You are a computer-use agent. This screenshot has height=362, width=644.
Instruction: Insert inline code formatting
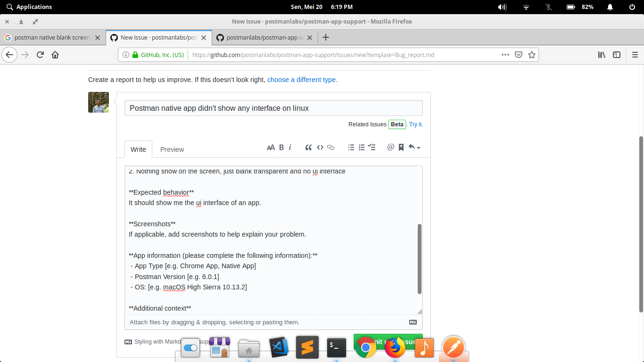point(320,147)
